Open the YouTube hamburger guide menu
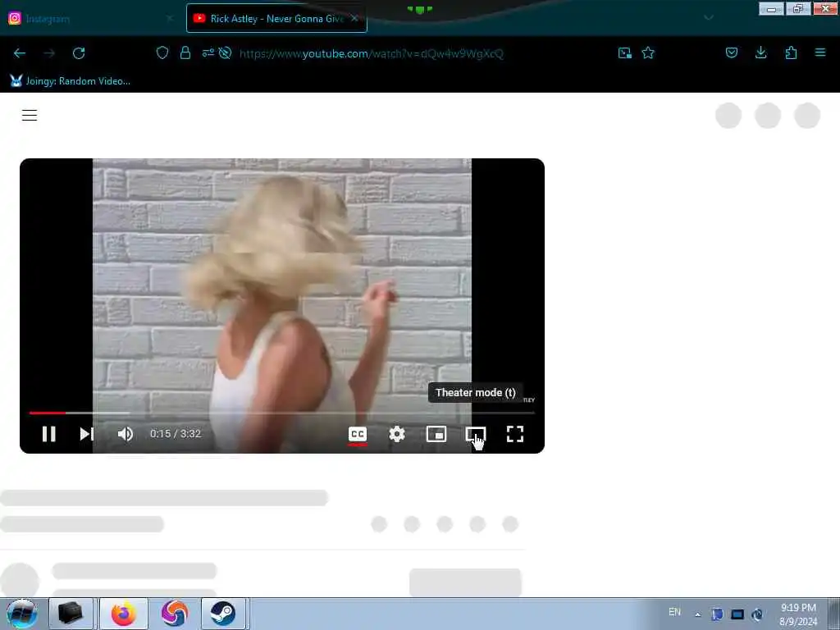Screen dimensions: 840x630 pyautogui.click(x=30, y=115)
